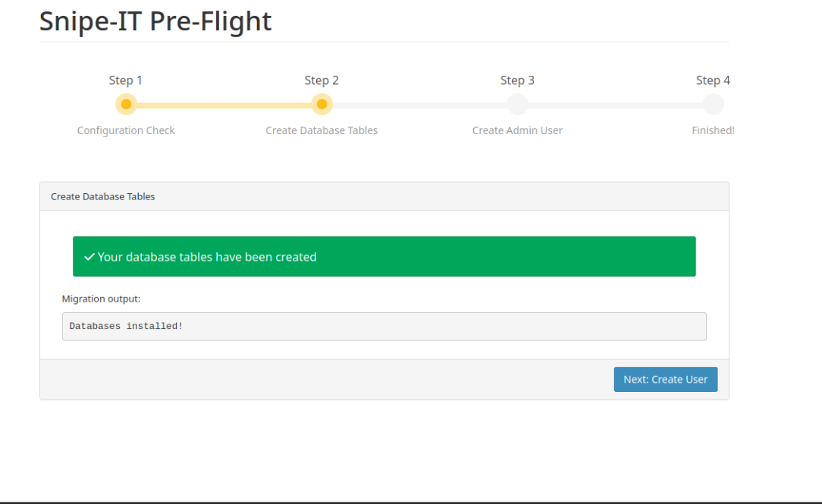
Task: Click the Create Database Tables step caption
Action: (x=322, y=130)
